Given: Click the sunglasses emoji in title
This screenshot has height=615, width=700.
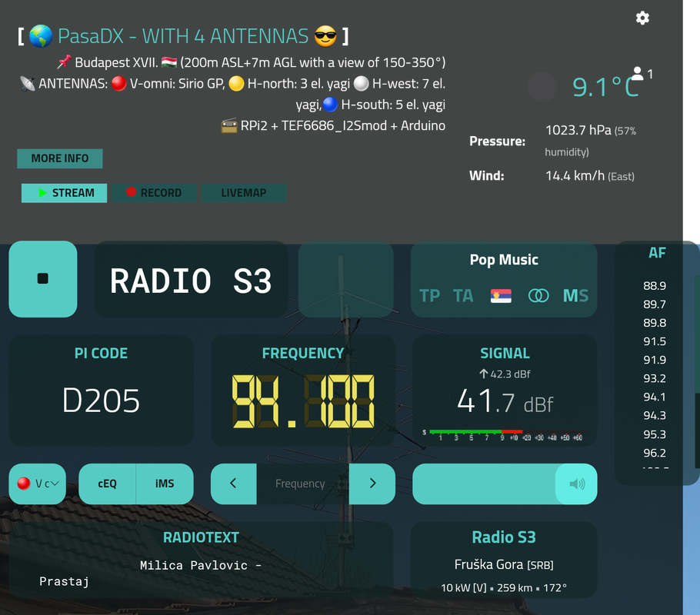Looking at the screenshot, I should click(x=325, y=36).
